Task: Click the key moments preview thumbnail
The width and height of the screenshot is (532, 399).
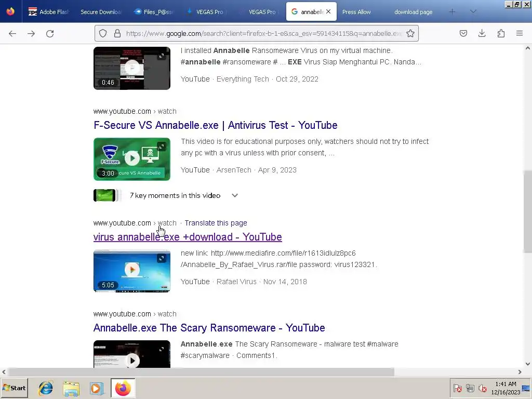Action: click(105, 195)
